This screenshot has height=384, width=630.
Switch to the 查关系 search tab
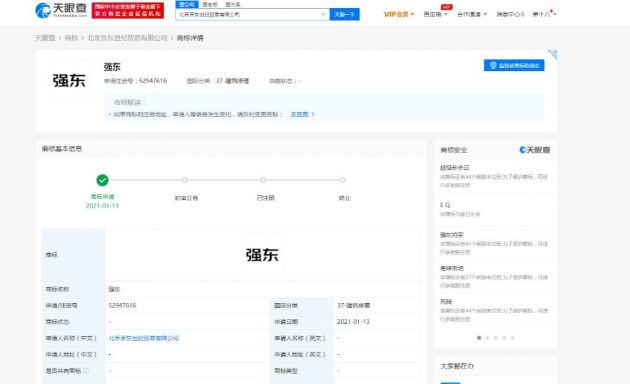point(233,4)
